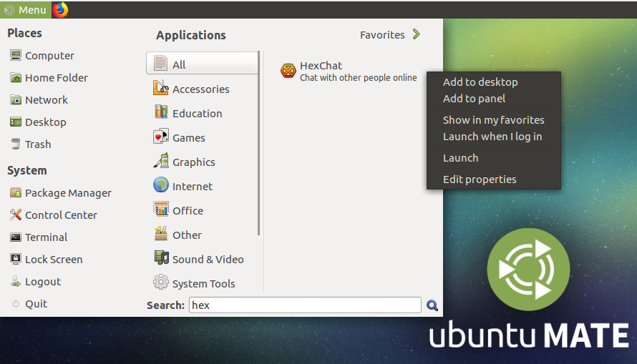Click the category list scrollbar
The width and height of the screenshot is (637, 364).
point(259,143)
